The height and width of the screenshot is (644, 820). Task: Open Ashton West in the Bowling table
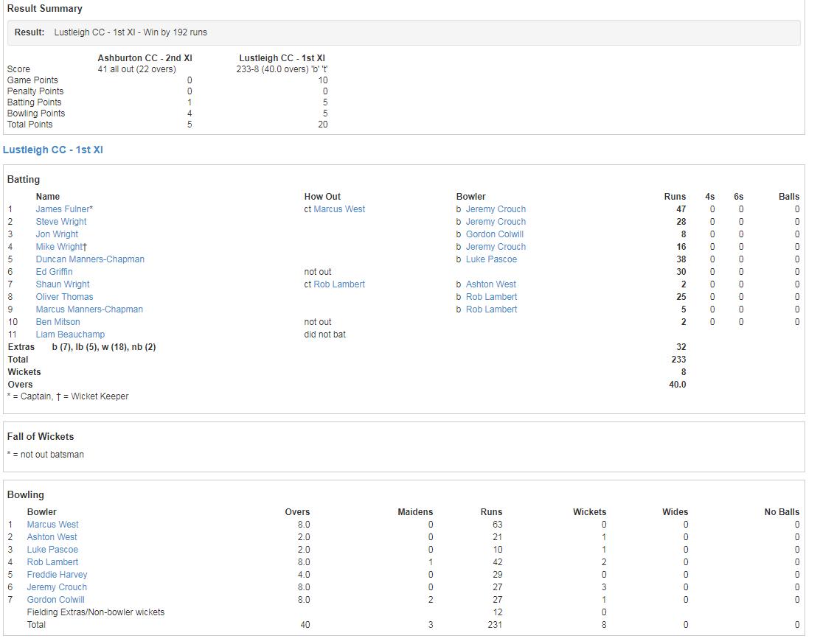coord(52,537)
